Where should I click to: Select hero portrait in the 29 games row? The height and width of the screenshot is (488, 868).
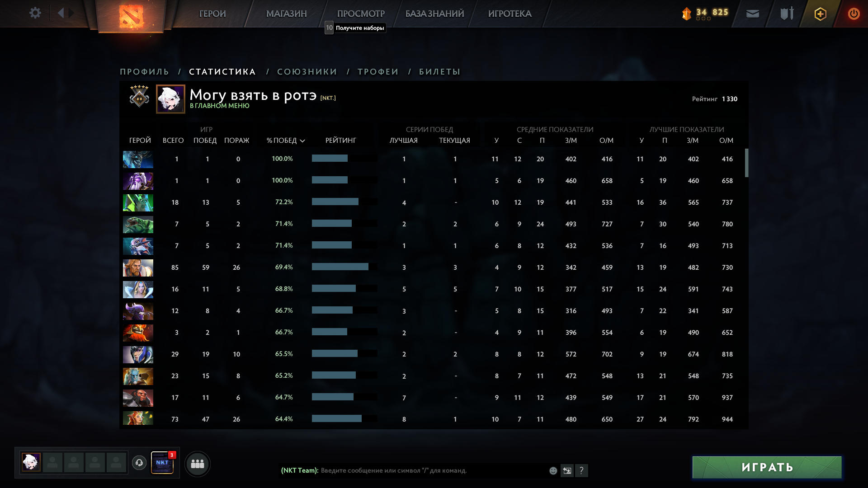138,354
